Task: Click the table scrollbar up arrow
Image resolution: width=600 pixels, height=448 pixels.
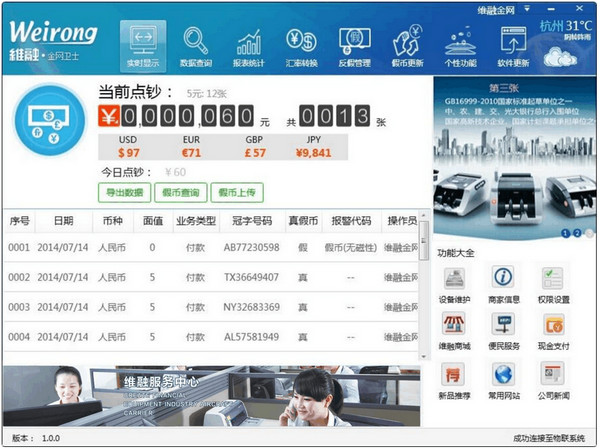Action: tap(424, 216)
